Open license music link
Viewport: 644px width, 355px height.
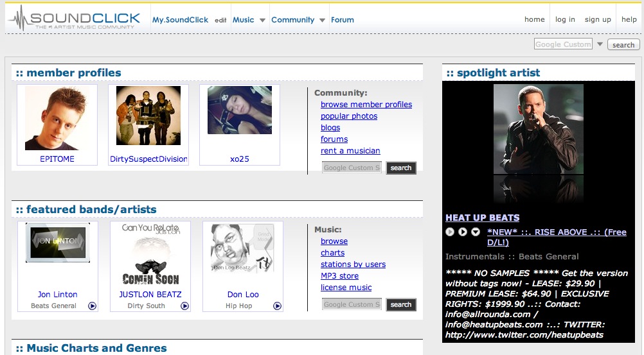(x=346, y=288)
